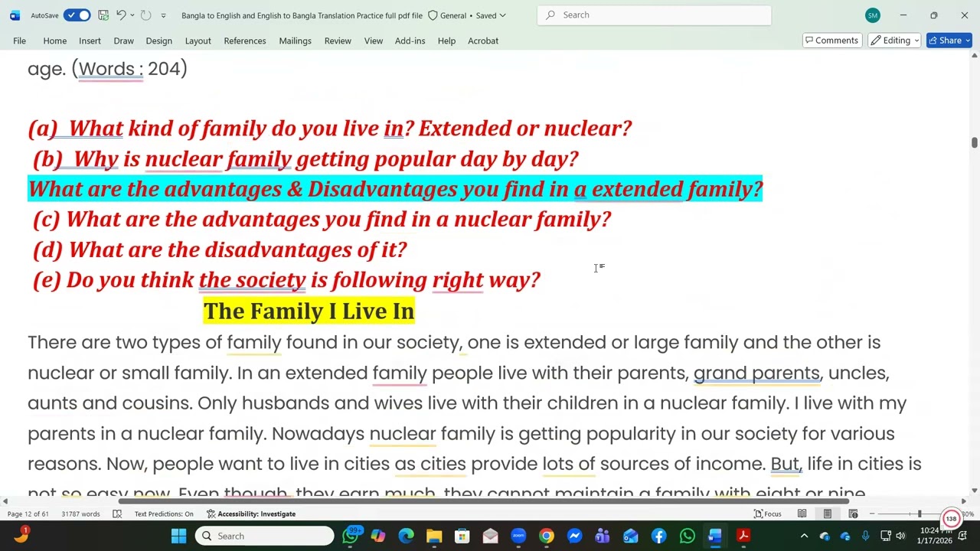This screenshot has height=551, width=980.
Task: Open File Explorer from taskbar
Action: [434, 536]
